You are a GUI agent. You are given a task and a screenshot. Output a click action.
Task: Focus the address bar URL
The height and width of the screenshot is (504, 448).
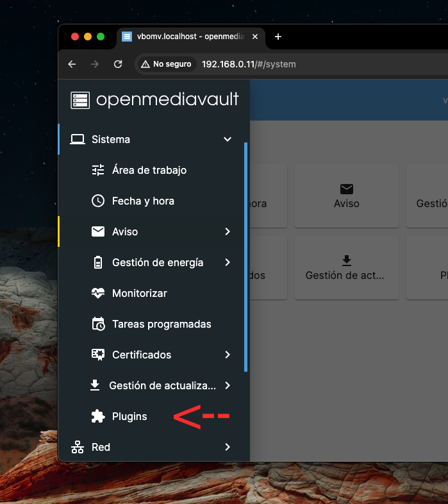pyautogui.click(x=249, y=64)
